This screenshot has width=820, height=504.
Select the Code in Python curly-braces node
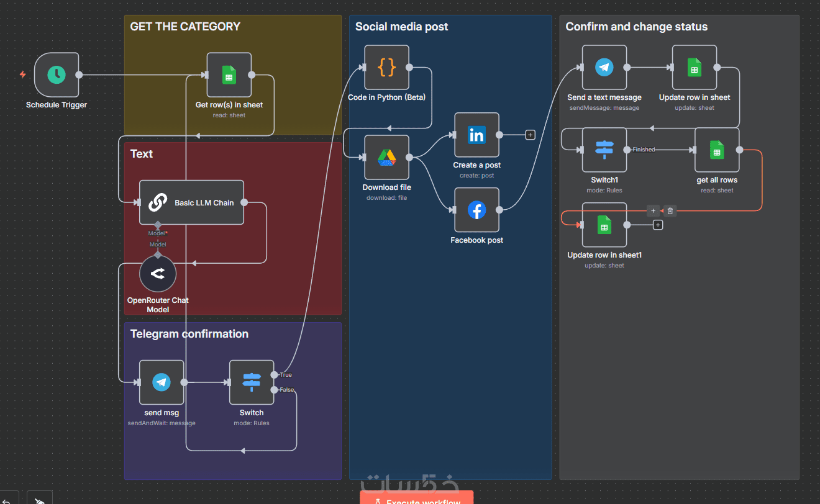click(x=386, y=67)
